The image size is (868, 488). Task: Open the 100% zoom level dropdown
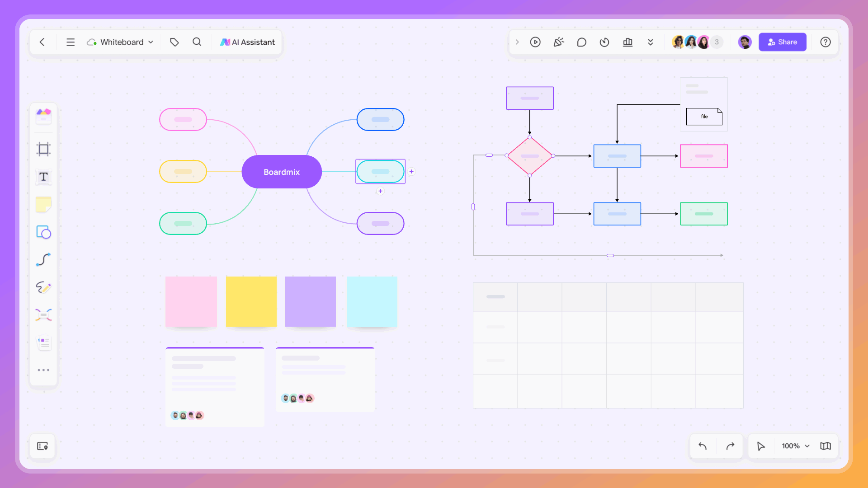tap(795, 446)
